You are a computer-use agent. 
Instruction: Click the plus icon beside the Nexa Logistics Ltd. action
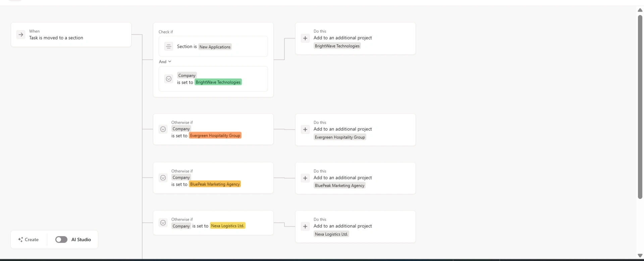(305, 226)
